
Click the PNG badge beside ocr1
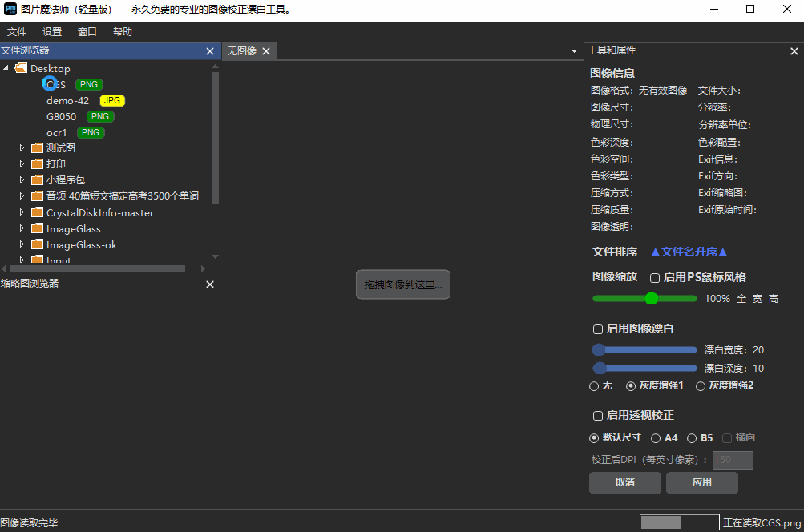tap(89, 132)
